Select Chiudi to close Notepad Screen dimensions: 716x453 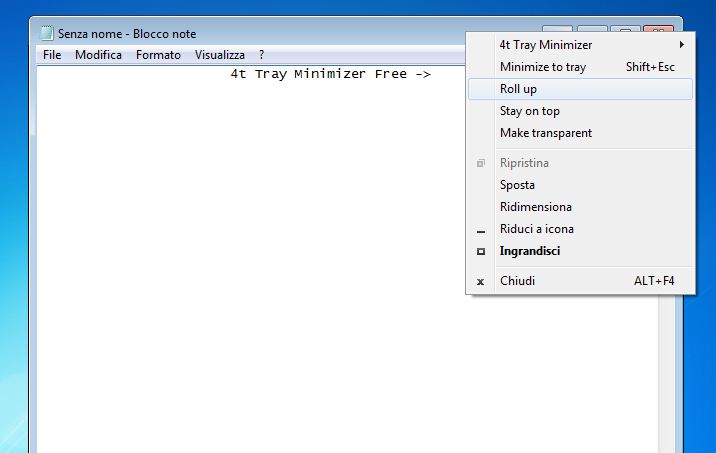(580, 280)
